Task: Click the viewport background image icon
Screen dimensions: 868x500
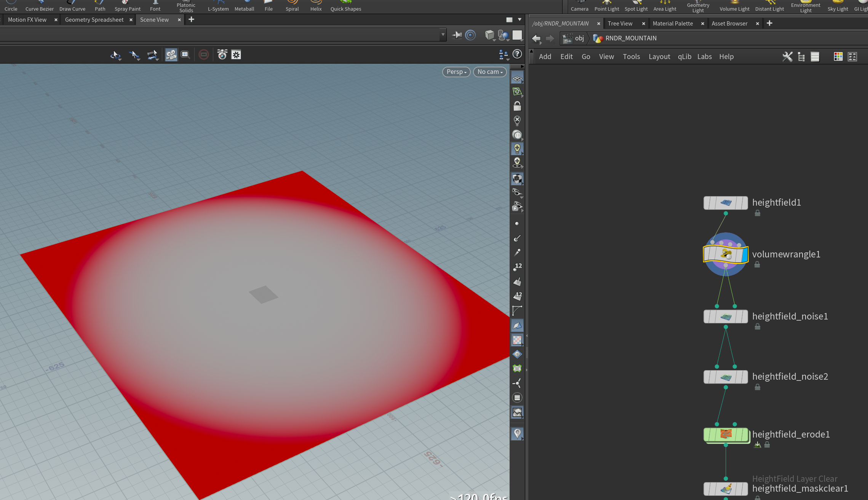Action: pyautogui.click(x=517, y=412)
